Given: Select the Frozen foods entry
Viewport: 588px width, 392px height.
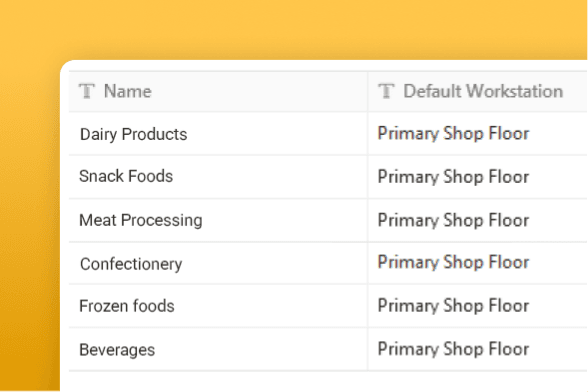Looking at the screenshot, I should [x=127, y=306].
